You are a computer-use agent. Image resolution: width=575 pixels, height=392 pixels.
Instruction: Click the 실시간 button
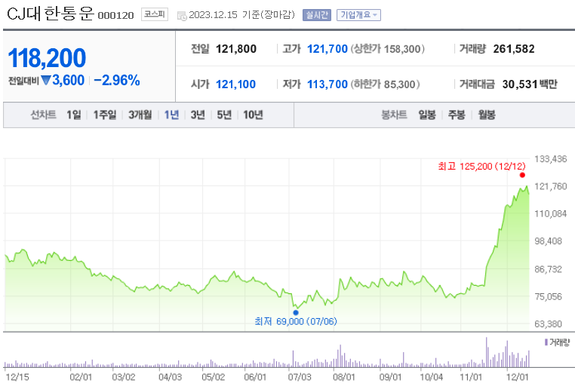(x=317, y=15)
